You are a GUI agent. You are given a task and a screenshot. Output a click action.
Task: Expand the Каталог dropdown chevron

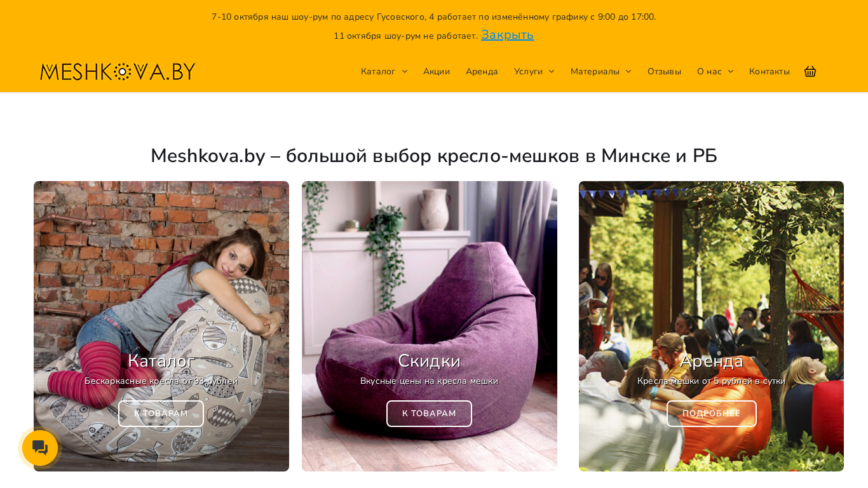click(x=404, y=71)
